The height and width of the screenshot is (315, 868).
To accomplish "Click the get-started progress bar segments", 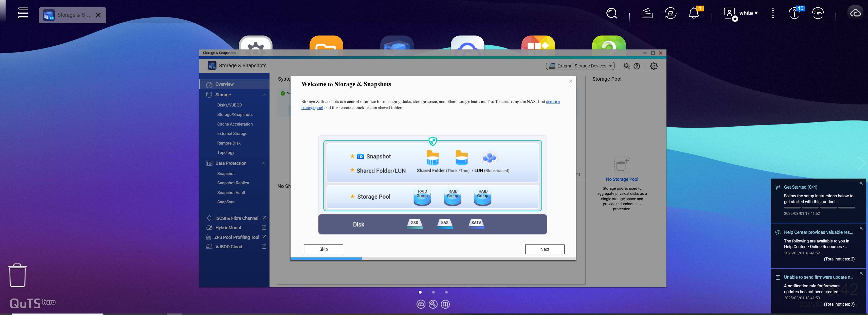I will pos(819,208).
